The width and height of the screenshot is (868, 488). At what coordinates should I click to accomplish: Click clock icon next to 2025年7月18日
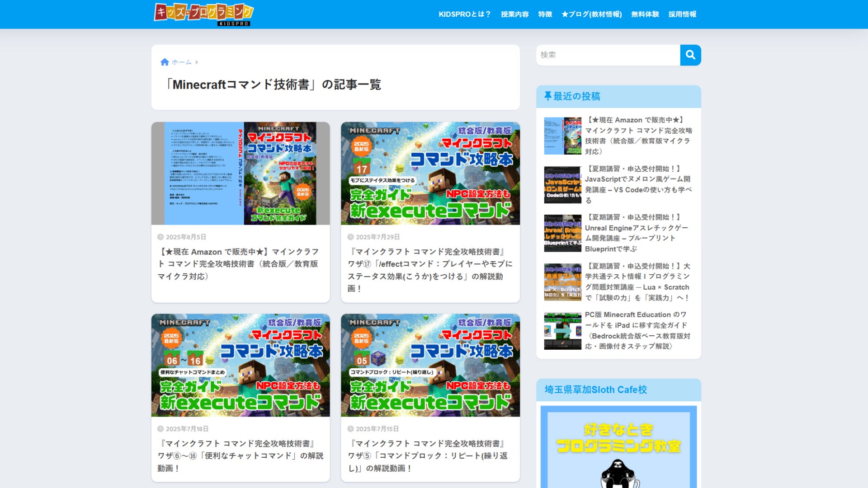(x=160, y=429)
